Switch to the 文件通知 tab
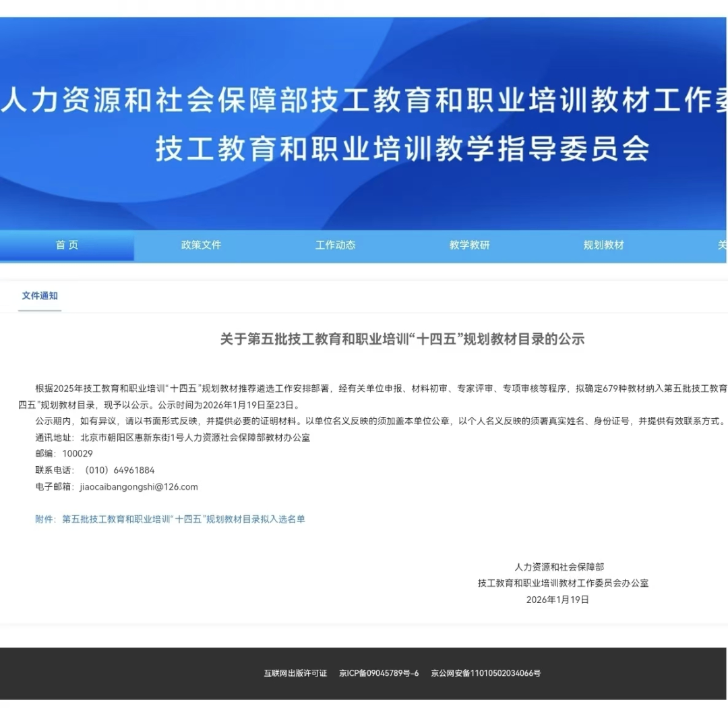The image size is (728, 719). [x=40, y=296]
